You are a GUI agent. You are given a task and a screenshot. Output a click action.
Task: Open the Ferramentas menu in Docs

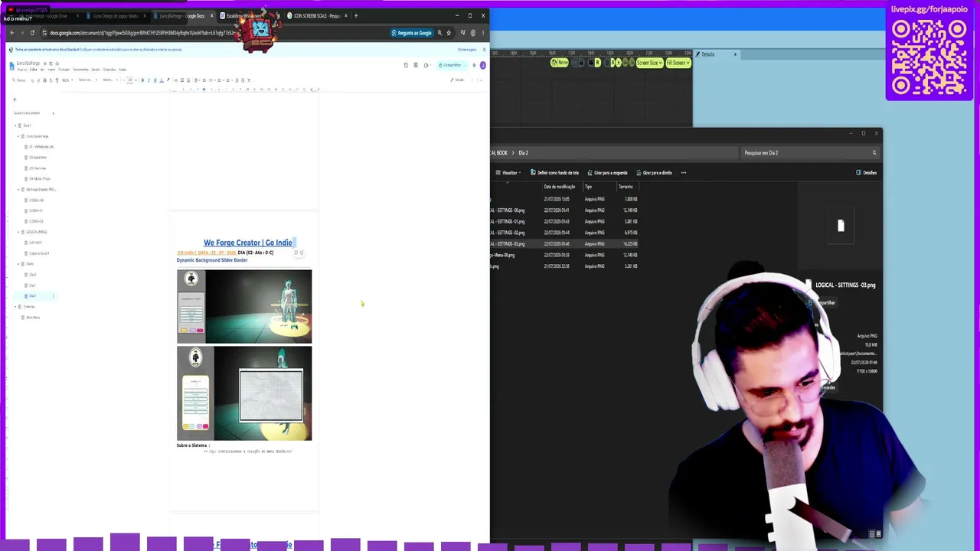(x=80, y=70)
